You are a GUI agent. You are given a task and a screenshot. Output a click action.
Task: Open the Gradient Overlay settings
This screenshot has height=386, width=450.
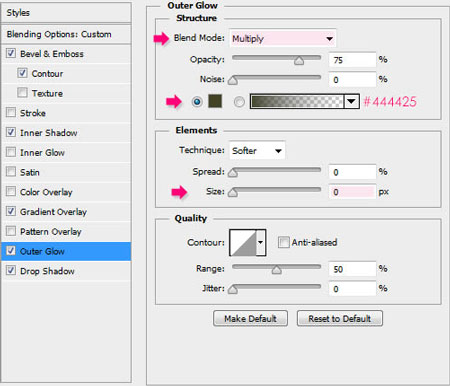point(53,212)
